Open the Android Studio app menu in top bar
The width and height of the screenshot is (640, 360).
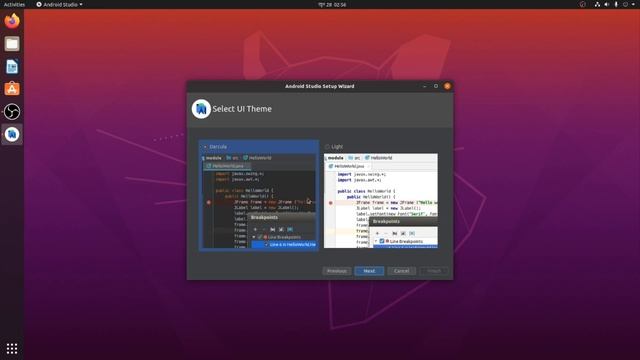[x=60, y=4]
